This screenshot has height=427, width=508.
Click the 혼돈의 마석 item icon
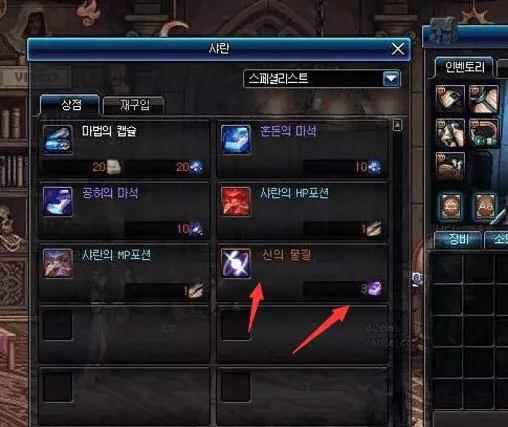(236, 139)
